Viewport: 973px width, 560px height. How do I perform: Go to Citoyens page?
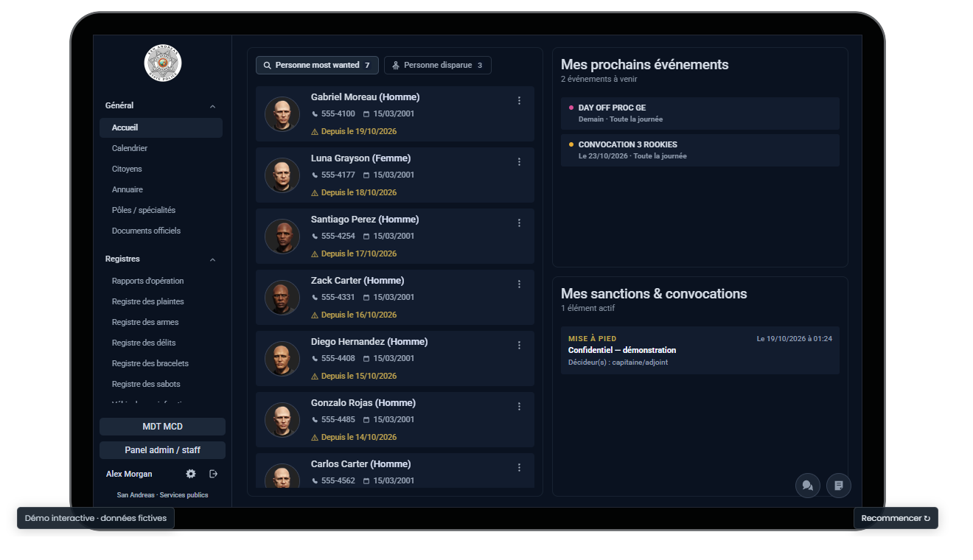[x=161, y=169]
